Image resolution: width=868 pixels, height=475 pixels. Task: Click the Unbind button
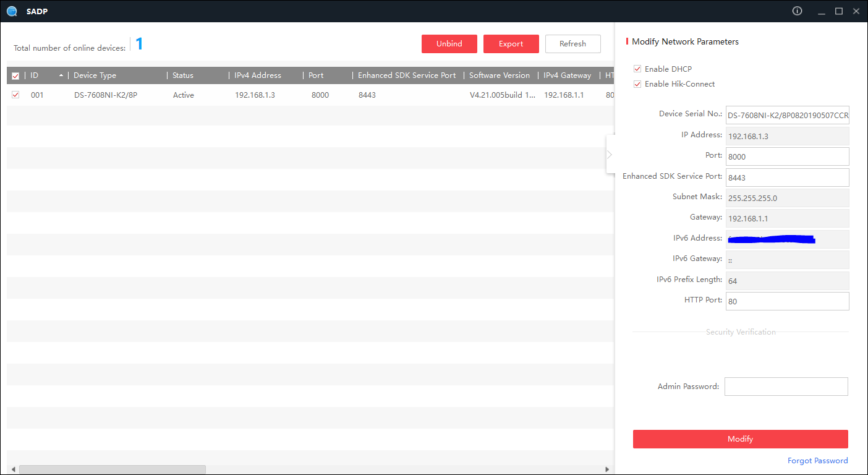coord(449,44)
